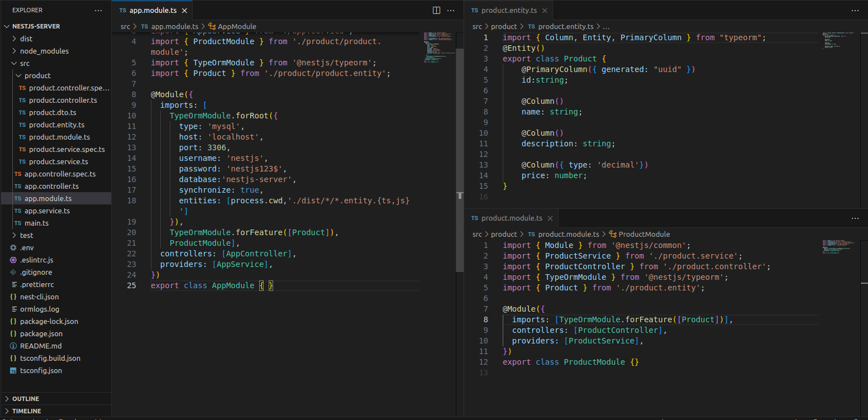
Task: Close the product.module.ts tab
Action: click(550, 218)
